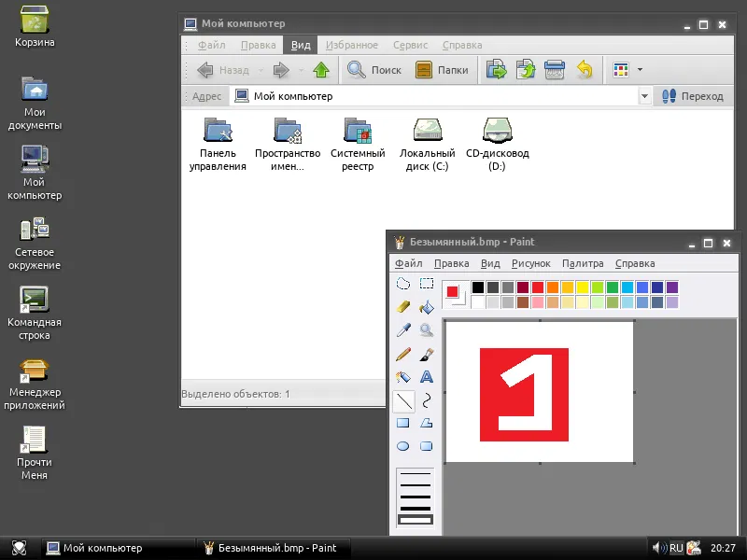Open the Правка menu in Paint
The width and height of the screenshot is (747, 560).
[x=451, y=263]
